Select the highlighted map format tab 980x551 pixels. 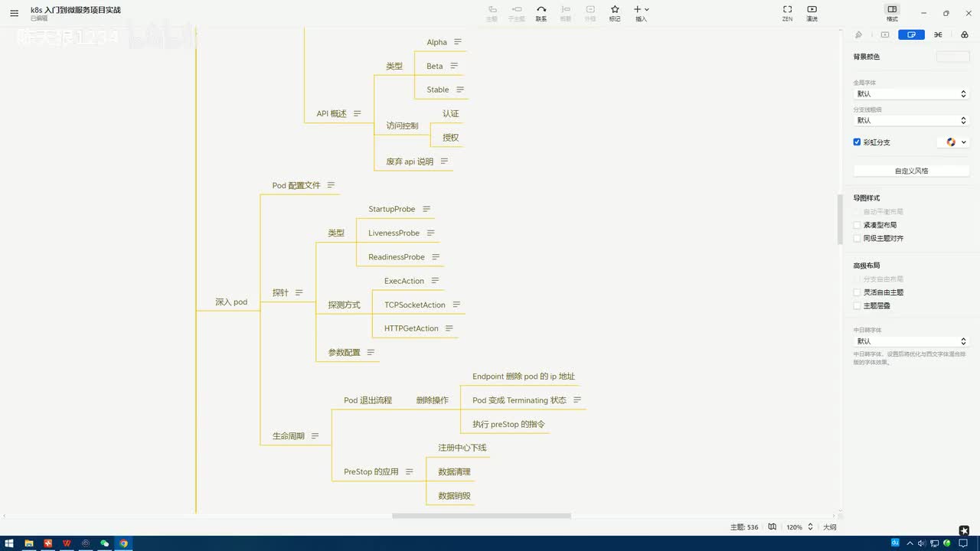(911, 34)
